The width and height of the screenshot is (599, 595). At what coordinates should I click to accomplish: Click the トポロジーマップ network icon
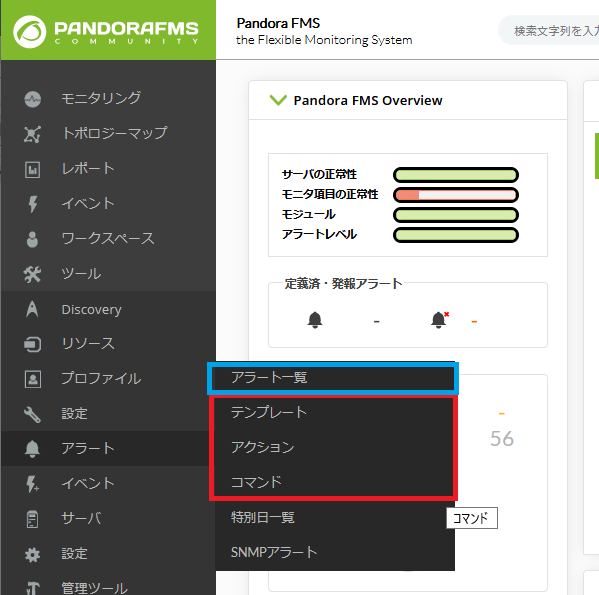pos(32,134)
